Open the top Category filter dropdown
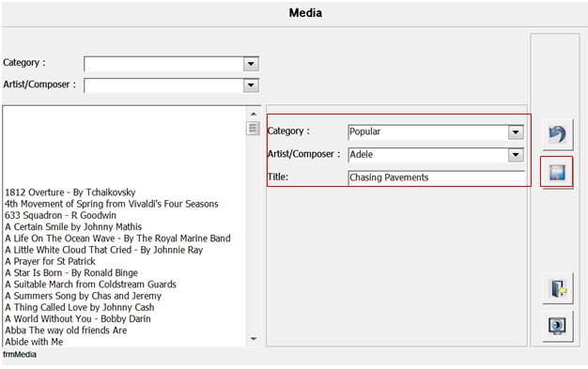The width and height of the screenshot is (588, 369). (x=251, y=64)
